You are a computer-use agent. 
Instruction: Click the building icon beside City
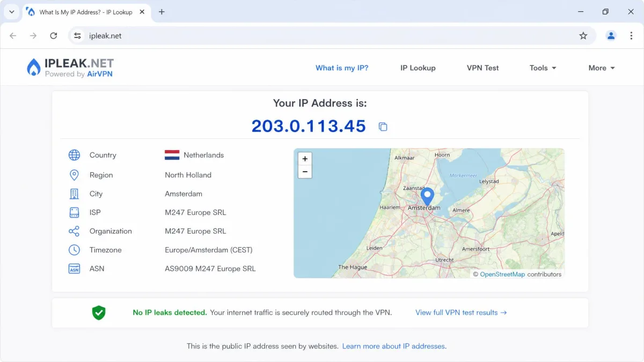pos(74,194)
